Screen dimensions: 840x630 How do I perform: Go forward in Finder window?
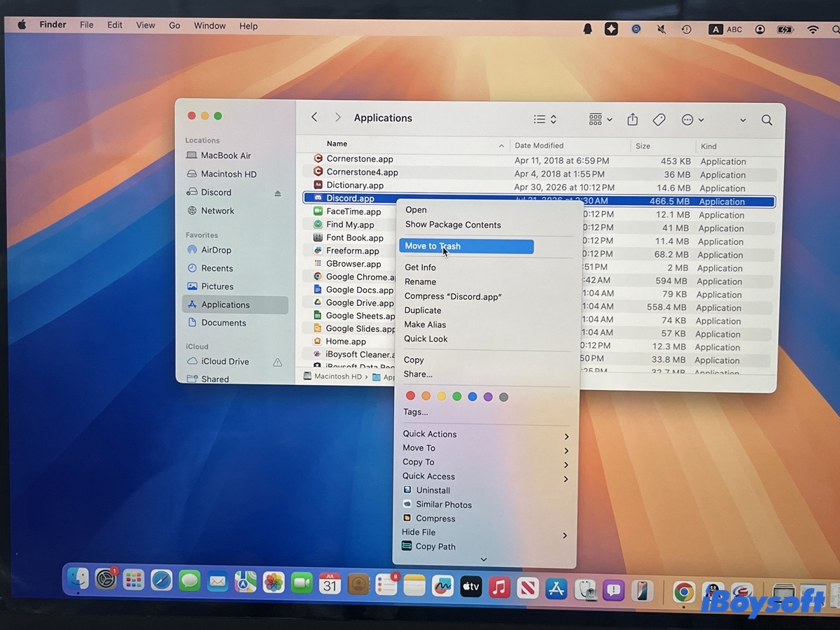coord(338,118)
